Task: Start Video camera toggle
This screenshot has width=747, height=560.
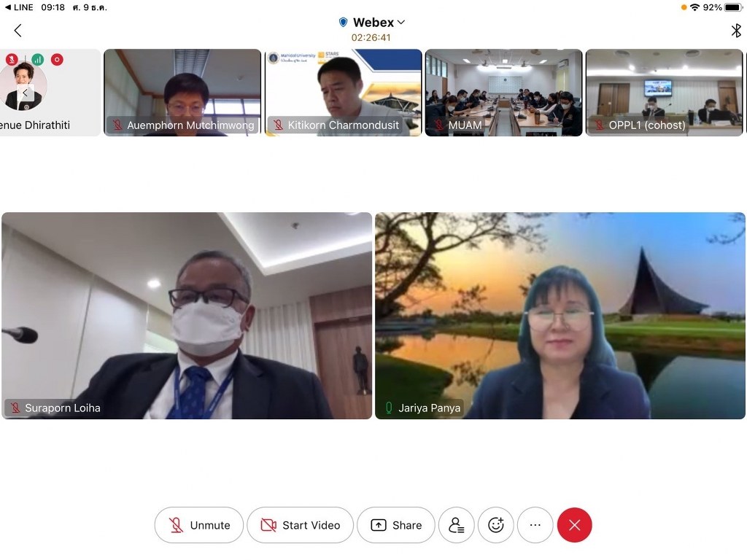Action: [300, 525]
